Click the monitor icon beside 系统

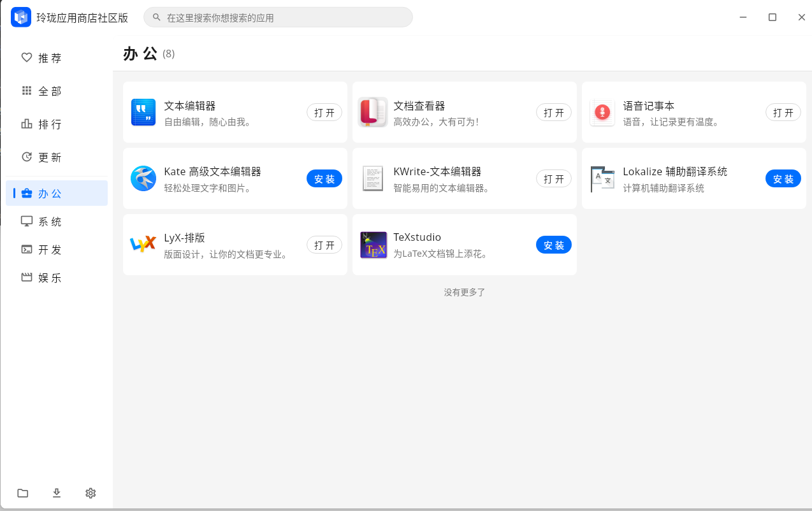click(x=27, y=221)
